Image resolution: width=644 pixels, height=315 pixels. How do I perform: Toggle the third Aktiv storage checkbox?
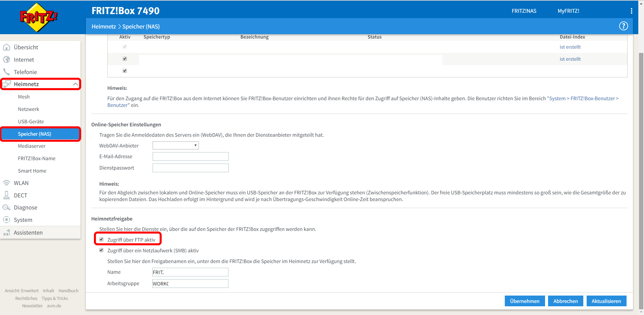(125, 71)
